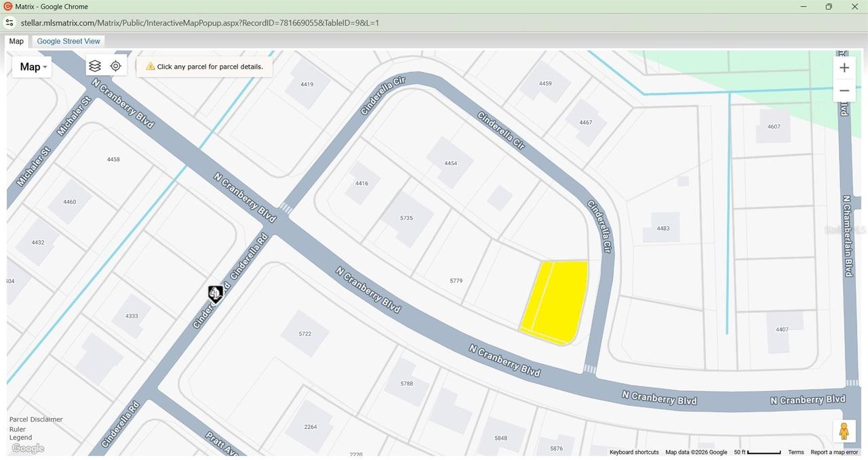Screen dimensions: 868x460
Task: Click the Google logo watermark
Action: click(27, 448)
